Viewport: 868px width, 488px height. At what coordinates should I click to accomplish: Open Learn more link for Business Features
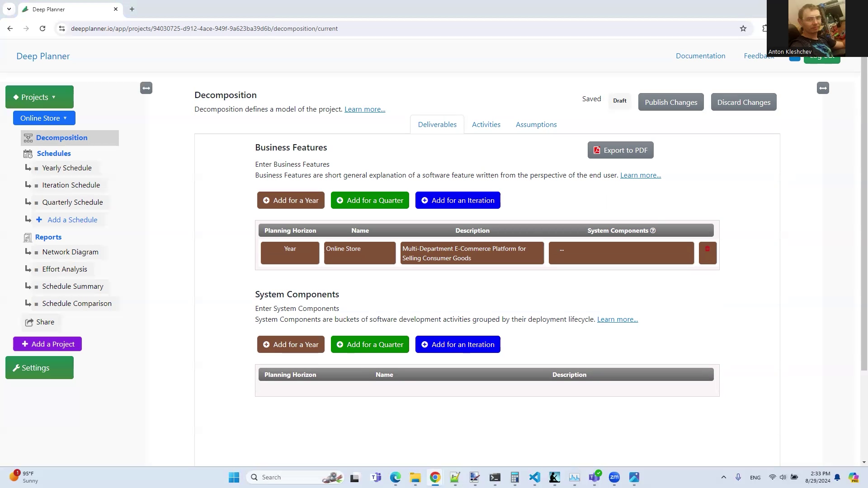[x=641, y=175]
